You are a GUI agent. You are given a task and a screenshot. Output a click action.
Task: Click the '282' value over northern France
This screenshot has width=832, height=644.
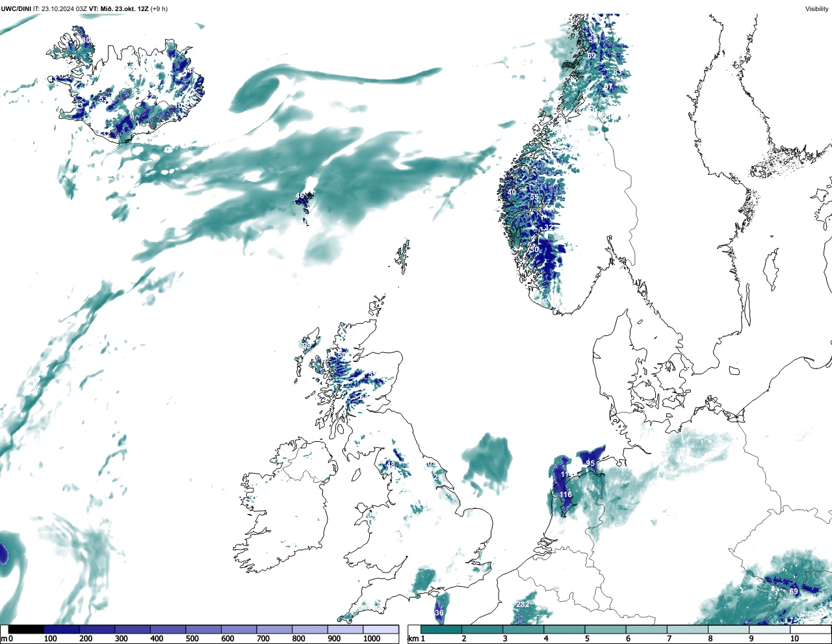[523, 604]
